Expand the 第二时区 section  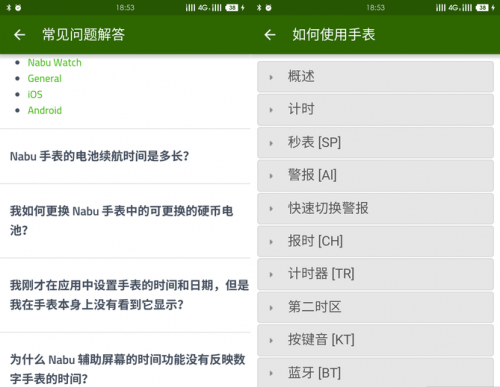[375, 307]
